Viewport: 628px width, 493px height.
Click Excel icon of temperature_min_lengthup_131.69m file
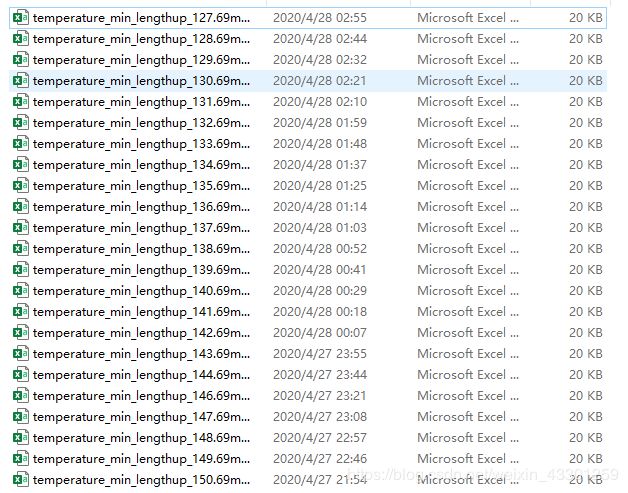point(20,102)
